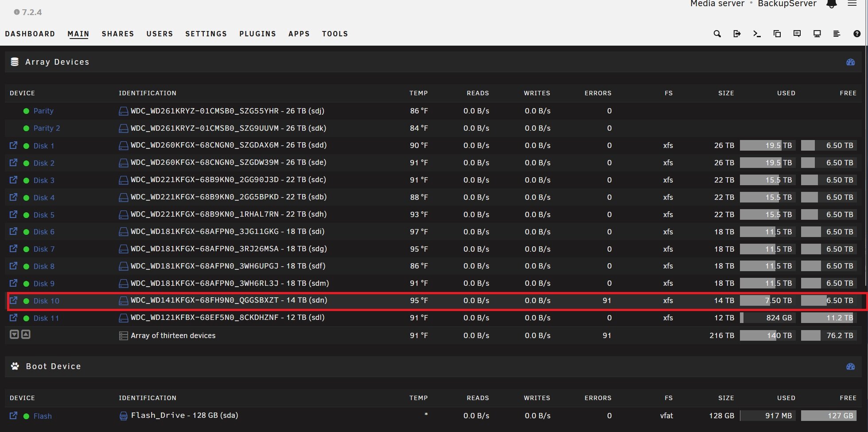Screen dimensions: 868x432
Task: Click the logout icon in the top bar
Action: pos(737,34)
